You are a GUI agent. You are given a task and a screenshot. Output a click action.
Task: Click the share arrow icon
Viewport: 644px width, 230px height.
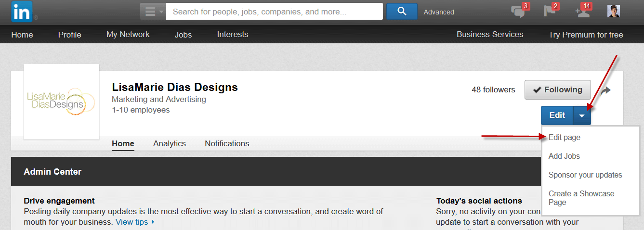(605, 90)
